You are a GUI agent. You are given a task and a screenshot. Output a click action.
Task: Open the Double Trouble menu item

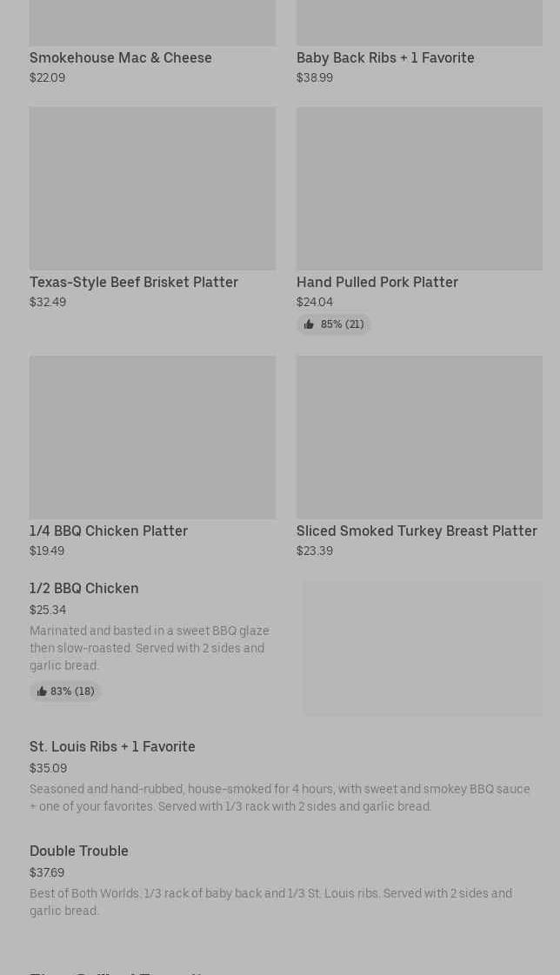coord(79,851)
